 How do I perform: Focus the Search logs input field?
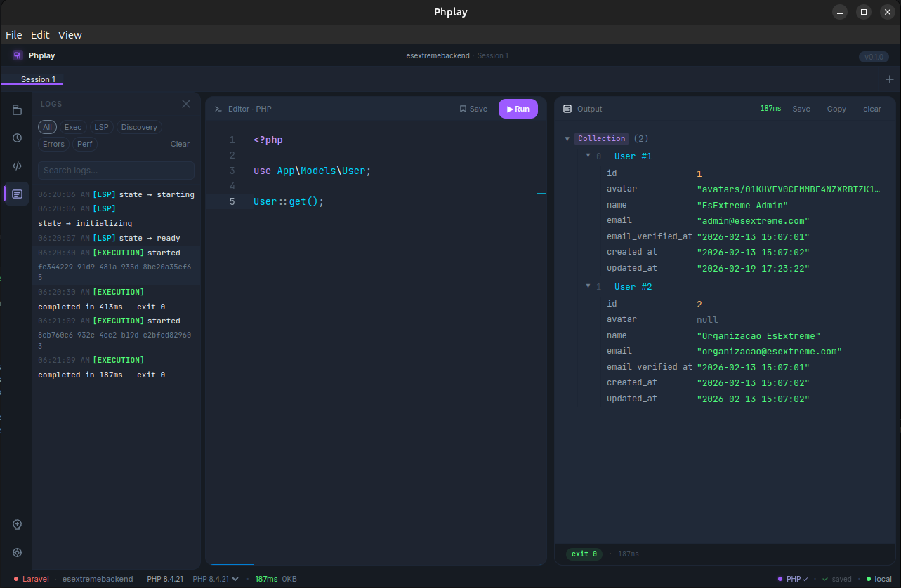point(116,171)
